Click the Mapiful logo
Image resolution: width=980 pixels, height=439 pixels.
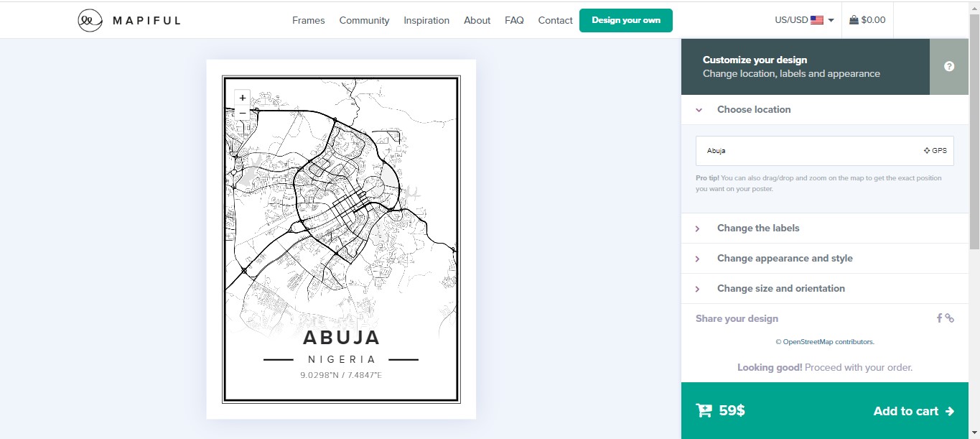click(128, 20)
